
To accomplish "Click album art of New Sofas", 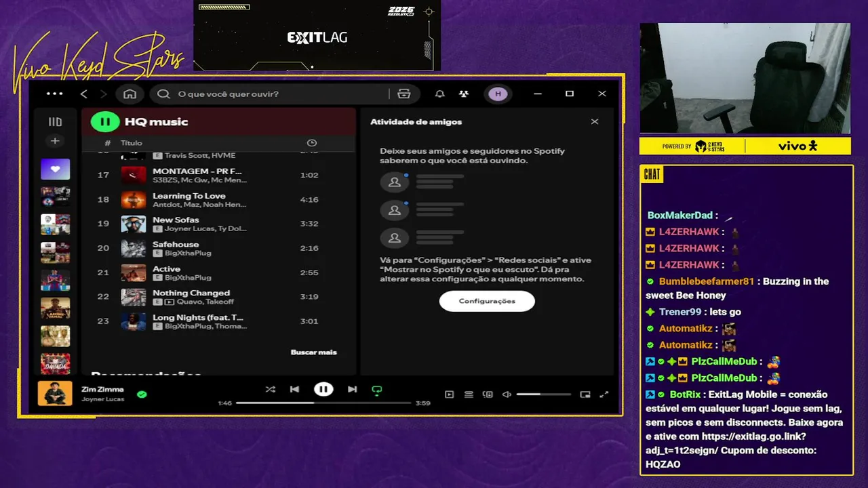I will pyautogui.click(x=134, y=224).
